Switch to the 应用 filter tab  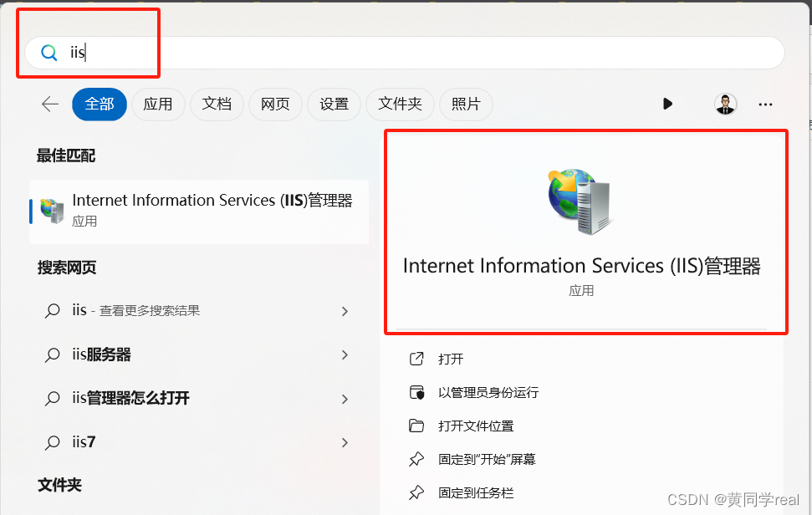coord(158,104)
